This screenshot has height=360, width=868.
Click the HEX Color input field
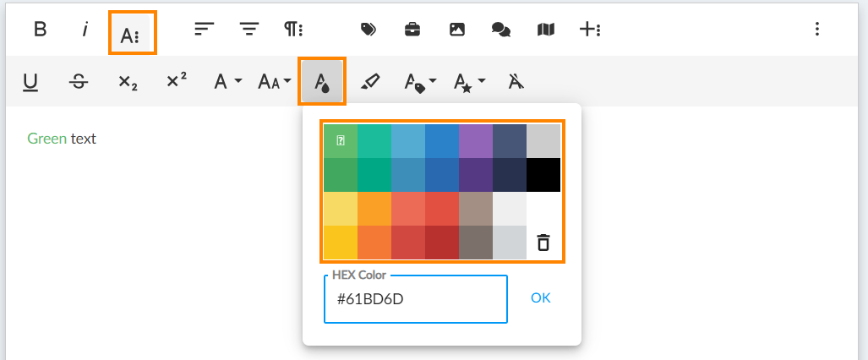pyautogui.click(x=415, y=299)
